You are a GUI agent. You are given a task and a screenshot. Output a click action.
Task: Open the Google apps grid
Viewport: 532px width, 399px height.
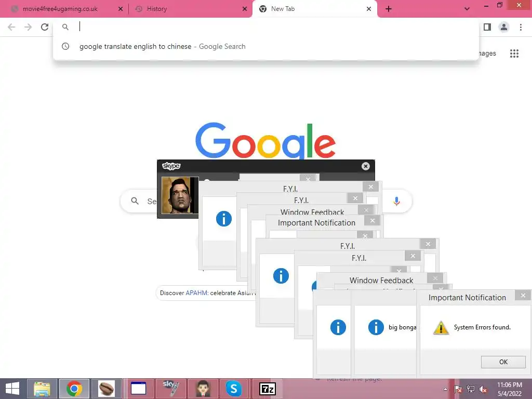(514, 54)
